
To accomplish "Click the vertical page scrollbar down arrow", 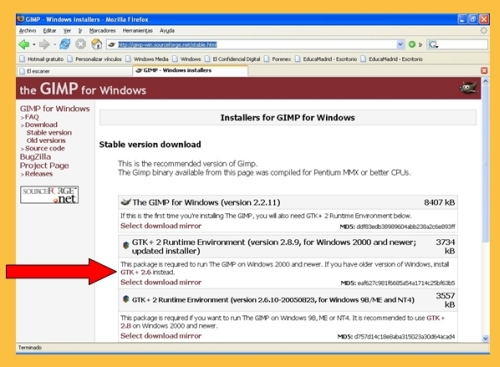I will [x=485, y=338].
